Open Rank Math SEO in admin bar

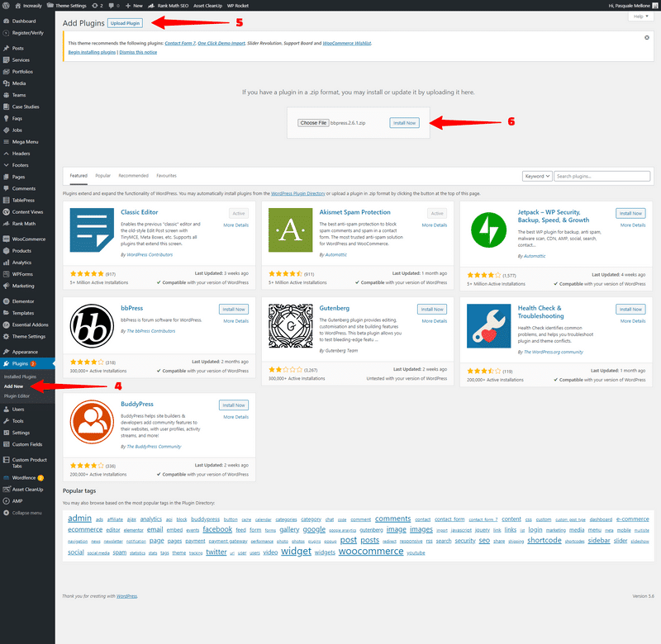coord(169,6)
